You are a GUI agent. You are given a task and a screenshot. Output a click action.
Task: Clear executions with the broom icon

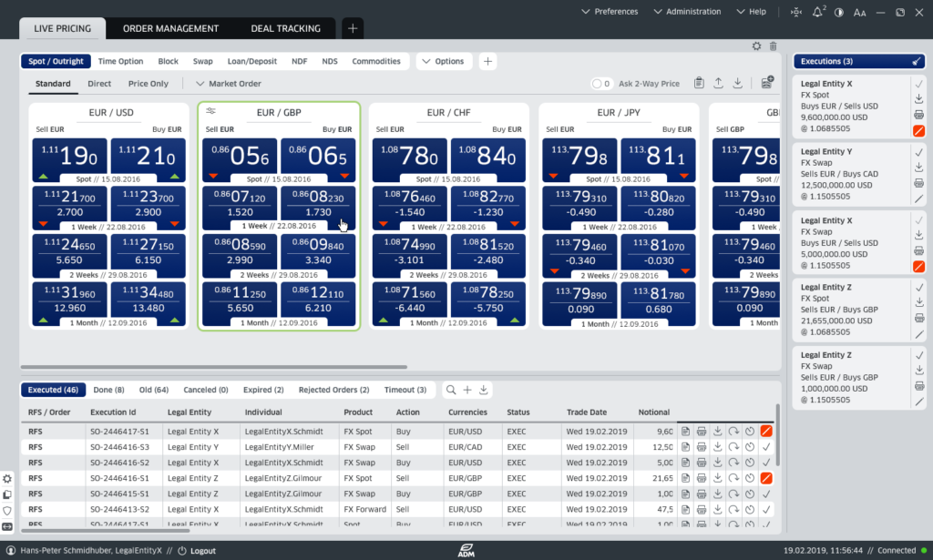coord(917,62)
